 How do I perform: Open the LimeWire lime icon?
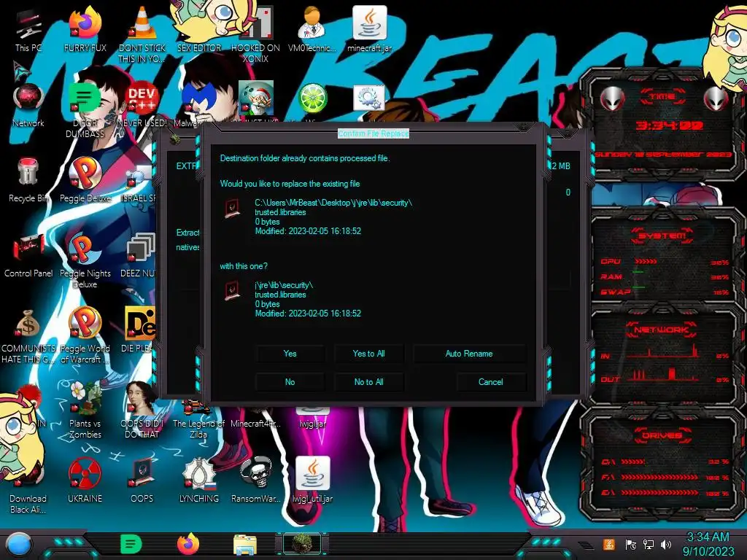(312, 98)
